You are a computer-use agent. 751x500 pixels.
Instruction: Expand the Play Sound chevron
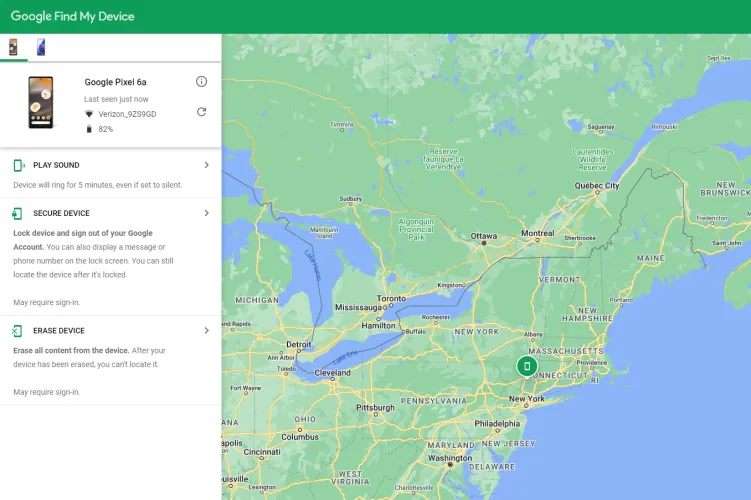(206, 165)
